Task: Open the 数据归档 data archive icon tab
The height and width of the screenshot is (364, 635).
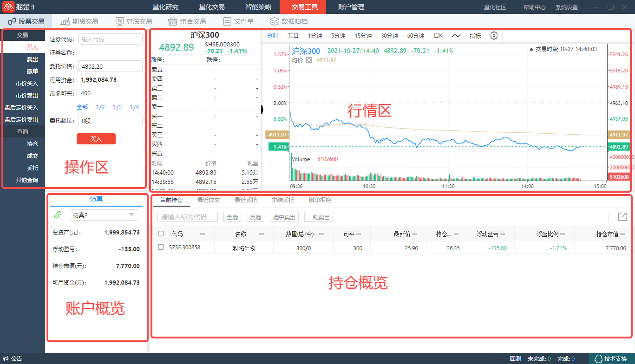Action: point(288,21)
